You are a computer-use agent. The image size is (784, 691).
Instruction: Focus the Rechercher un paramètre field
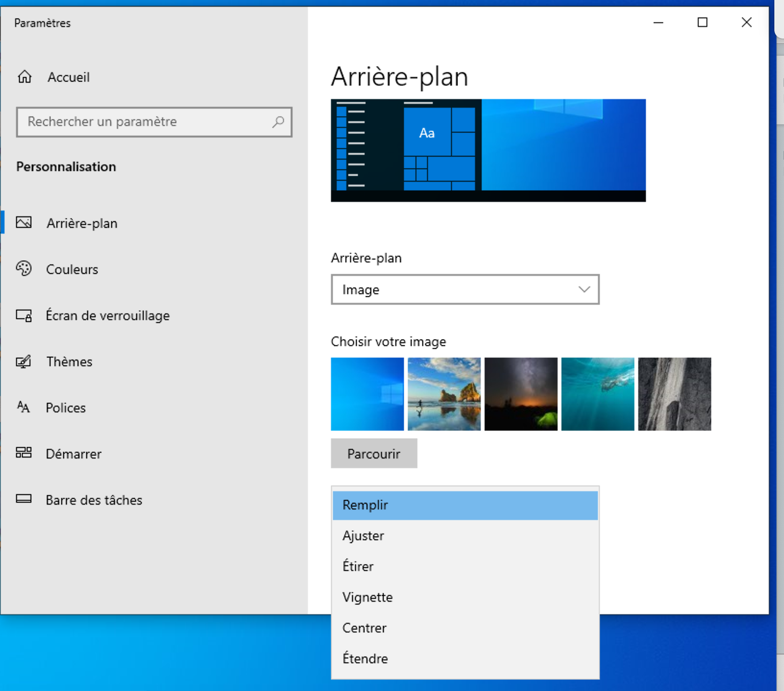tap(154, 122)
